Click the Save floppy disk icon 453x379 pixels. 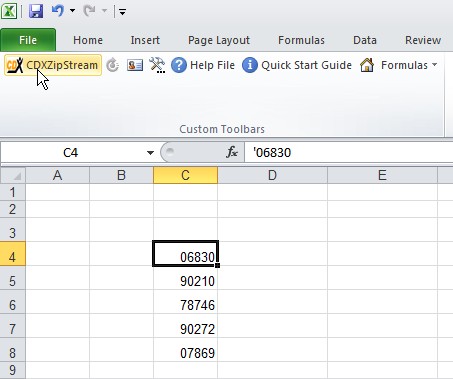[36, 11]
